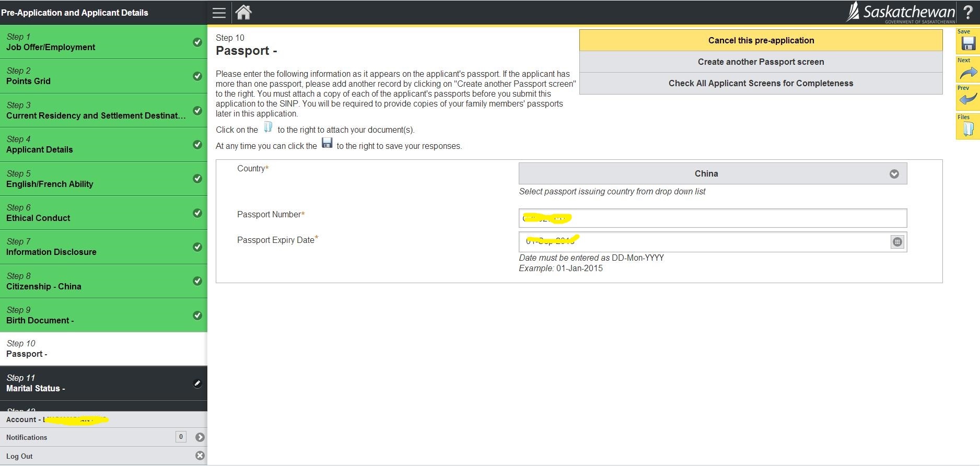Screen dimensions: 980x466
Task: Open the help question mark icon
Action: point(968,13)
